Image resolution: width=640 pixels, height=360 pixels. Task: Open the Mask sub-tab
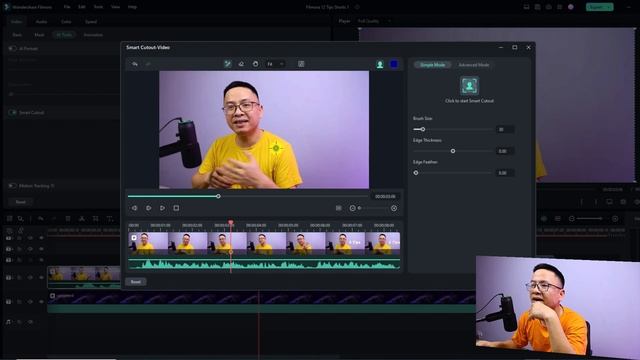(39, 35)
